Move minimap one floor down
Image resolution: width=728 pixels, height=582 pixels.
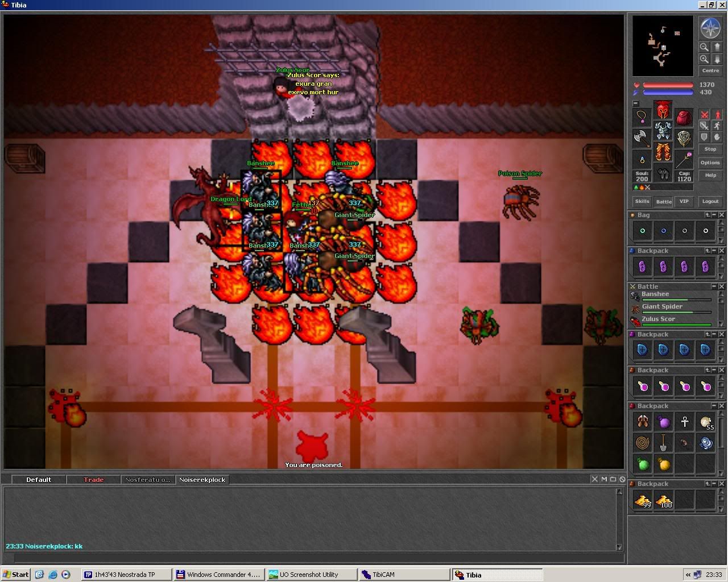coord(717,59)
